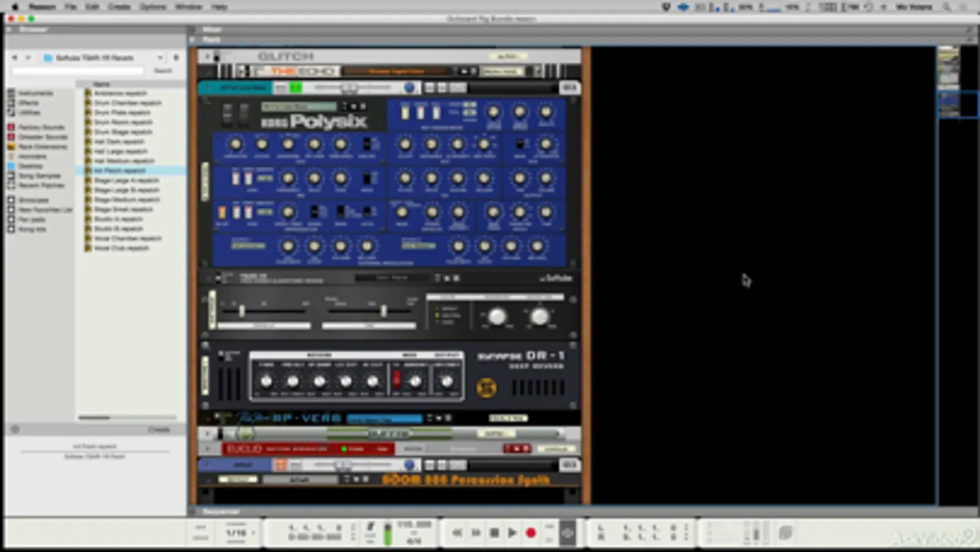Click the Create button in browser
Image resolution: width=980 pixels, height=552 pixels.
[x=159, y=429]
